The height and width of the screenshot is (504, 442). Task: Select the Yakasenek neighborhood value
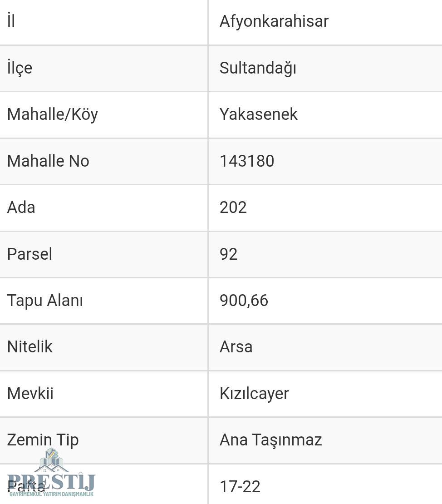258,114
